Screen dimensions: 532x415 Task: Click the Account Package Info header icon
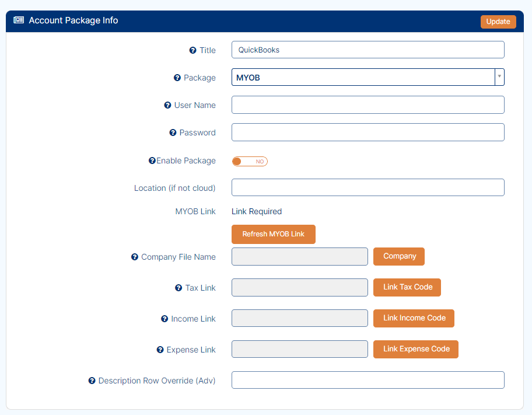19,20
